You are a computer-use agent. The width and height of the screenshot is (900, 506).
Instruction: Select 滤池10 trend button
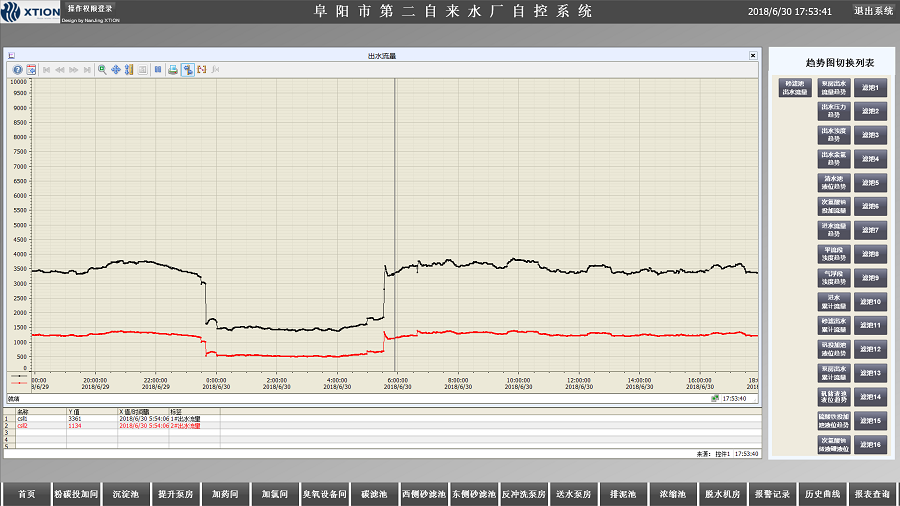coord(870,302)
